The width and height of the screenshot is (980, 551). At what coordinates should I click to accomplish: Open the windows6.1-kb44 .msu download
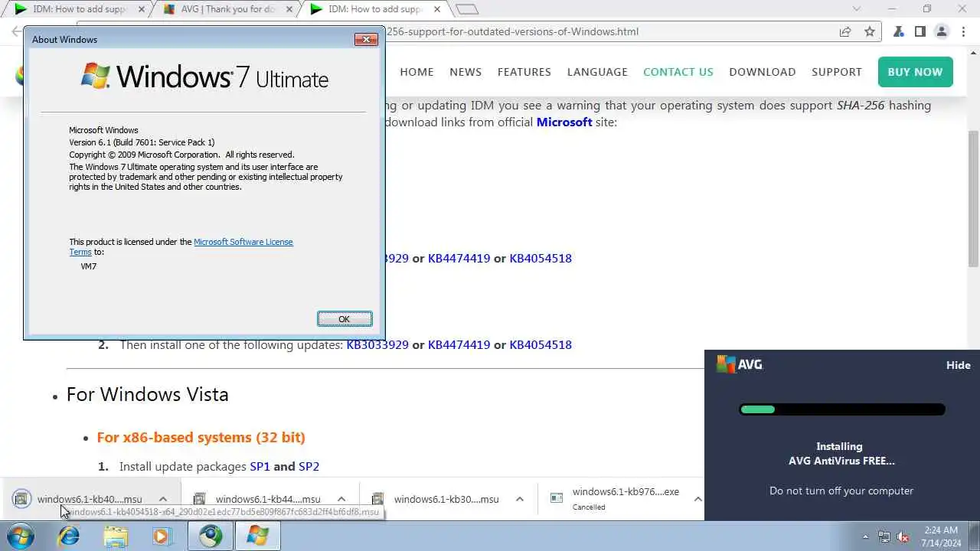[268, 499]
